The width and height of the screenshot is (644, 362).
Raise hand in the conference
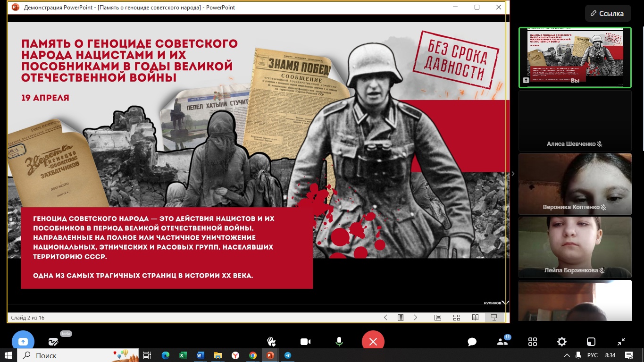271,341
